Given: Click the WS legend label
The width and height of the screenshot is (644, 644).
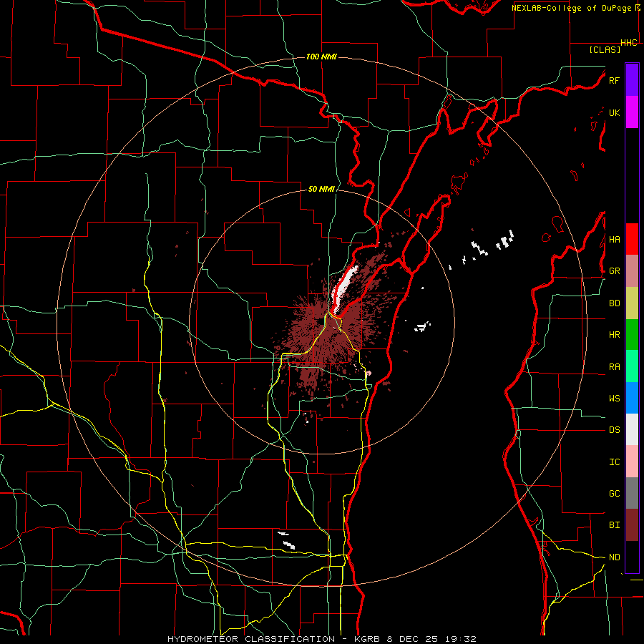Looking at the screenshot, I should (x=614, y=399).
